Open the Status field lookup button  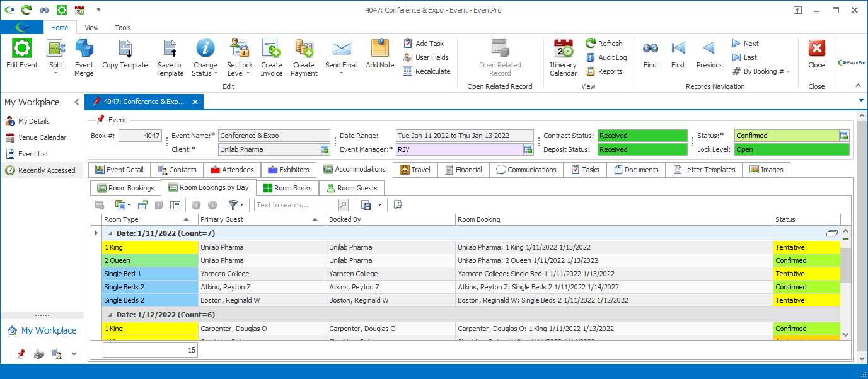844,136
